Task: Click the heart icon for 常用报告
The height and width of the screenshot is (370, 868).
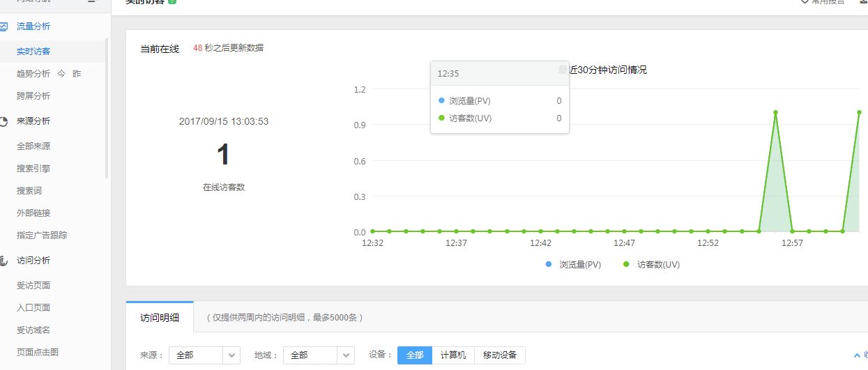Action: (805, 2)
